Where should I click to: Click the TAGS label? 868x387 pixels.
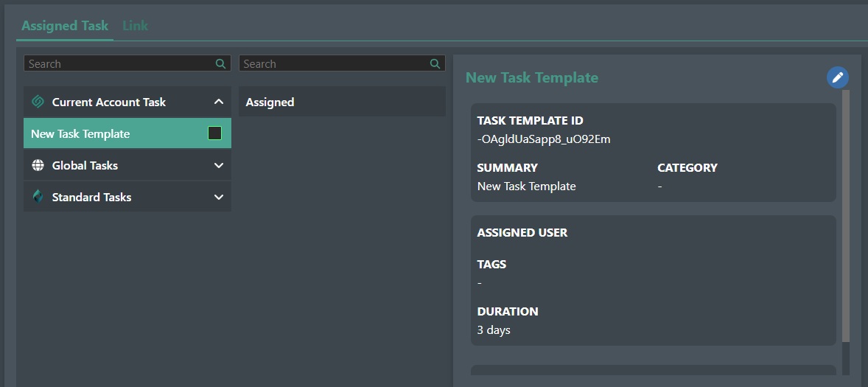(x=491, y=264)
